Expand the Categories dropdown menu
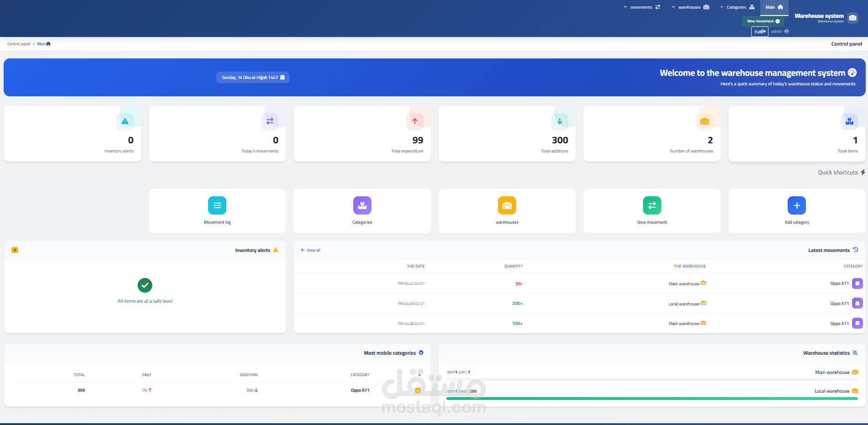Screen dimensions: 868x425 737,7
